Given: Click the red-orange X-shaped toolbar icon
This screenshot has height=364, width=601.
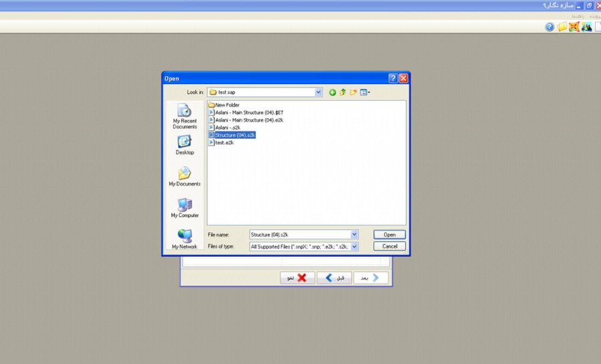Looking at the screenshot, I should pyautogui.click(x=574, y=27).
